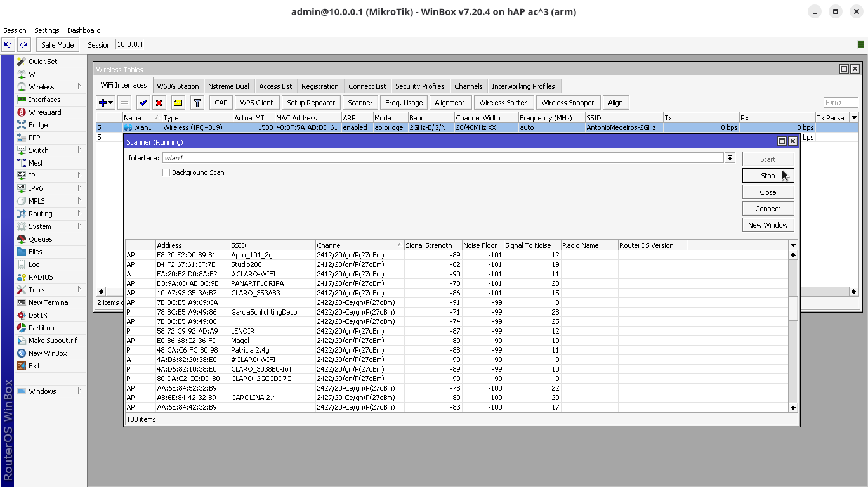Stop the running scanner
This screenshot has height=487, width=868.
tap(768, 176)
